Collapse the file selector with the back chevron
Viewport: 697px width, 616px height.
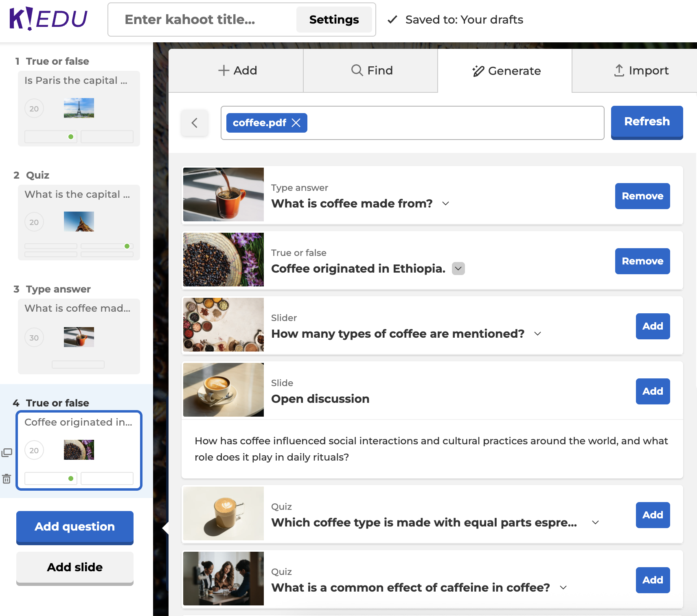(195, 123)
